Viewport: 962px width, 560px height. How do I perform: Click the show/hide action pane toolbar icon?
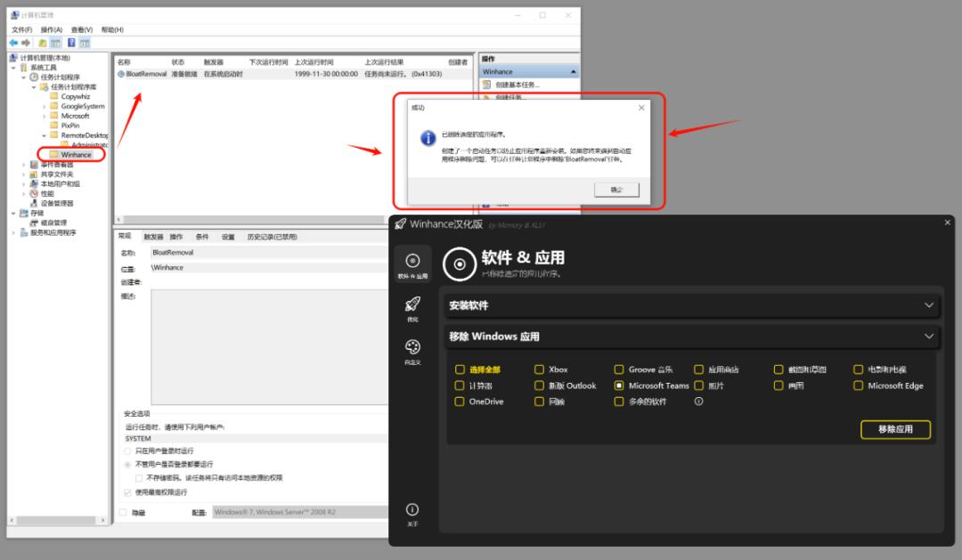tap(85, 43)
